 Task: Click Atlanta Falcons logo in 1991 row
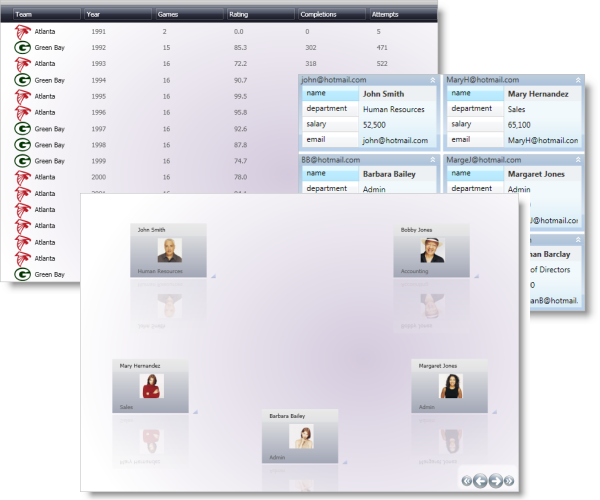[22, 32]
